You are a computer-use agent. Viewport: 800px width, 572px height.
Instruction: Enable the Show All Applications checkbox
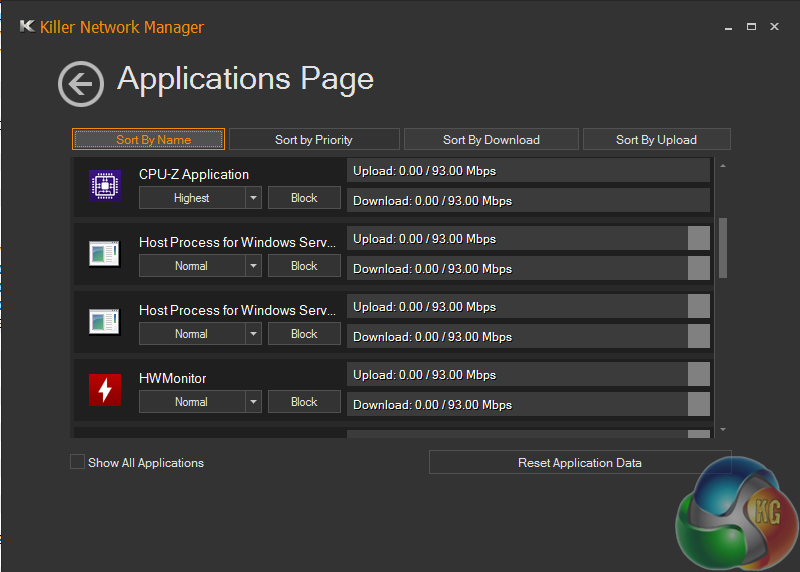(x=78, y=462)
